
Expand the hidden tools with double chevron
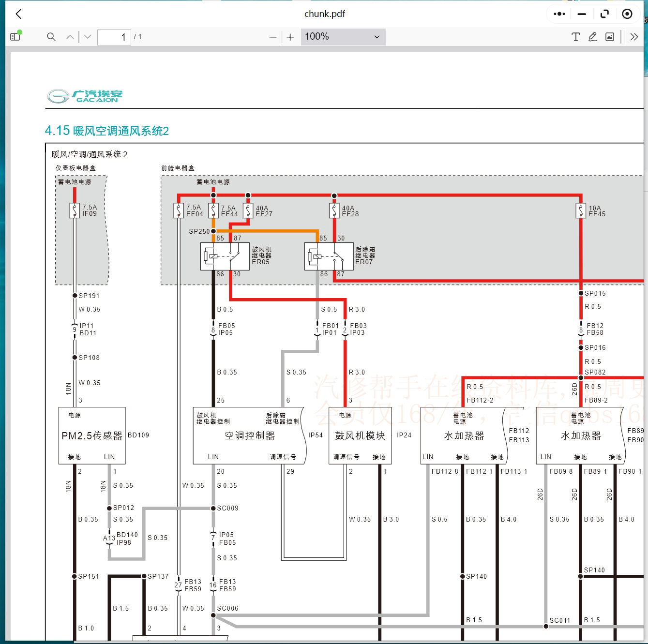pos(634,36)
